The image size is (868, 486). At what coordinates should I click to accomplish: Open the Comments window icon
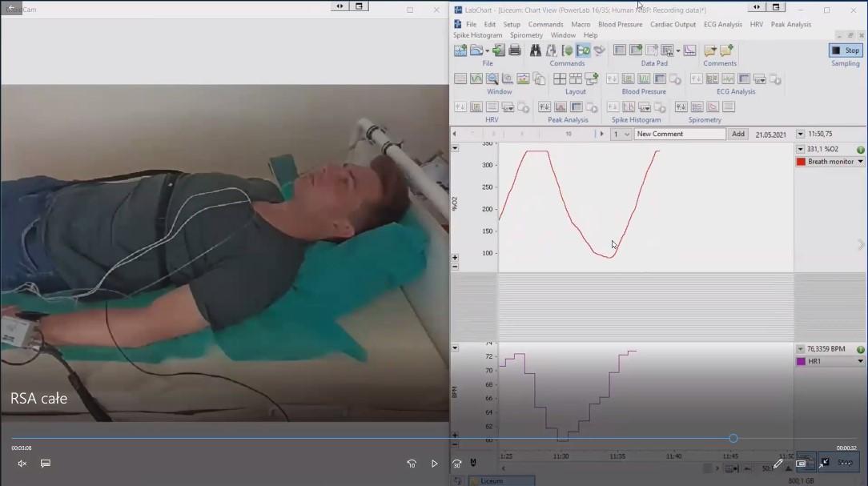pyautogui.click(x=710, y=50)
